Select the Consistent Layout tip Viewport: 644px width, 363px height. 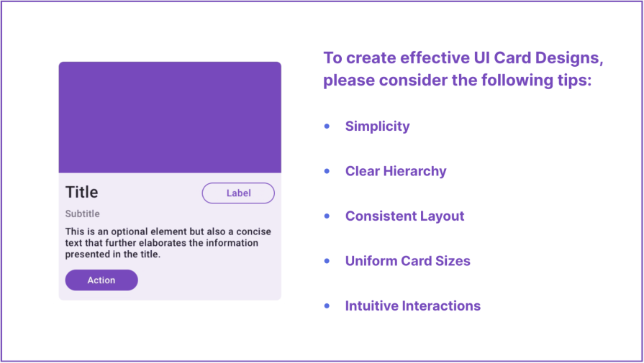click(404, 216)
